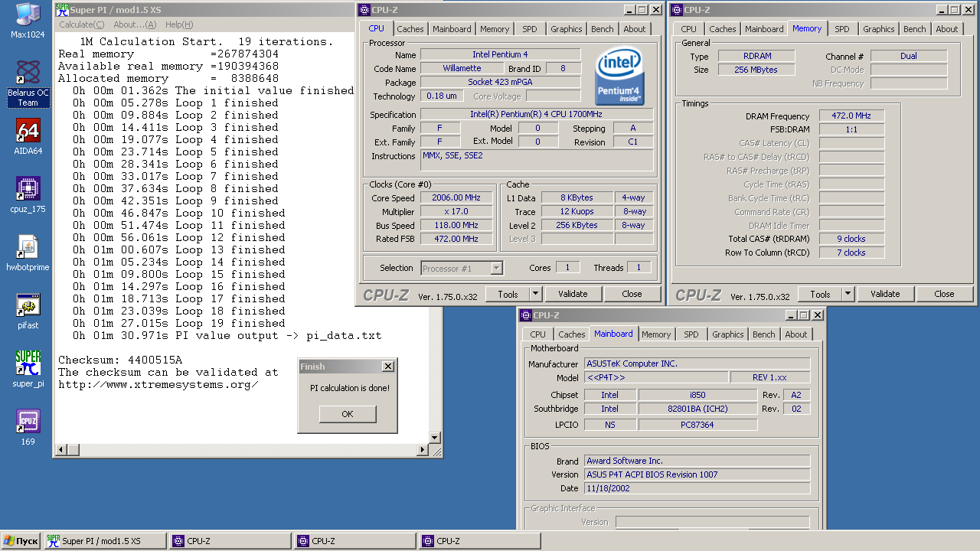Open the cpuz_175 desktop shortcut
Image resolution: width=980 pixels, height=551 pixels.
pos(28,194)
